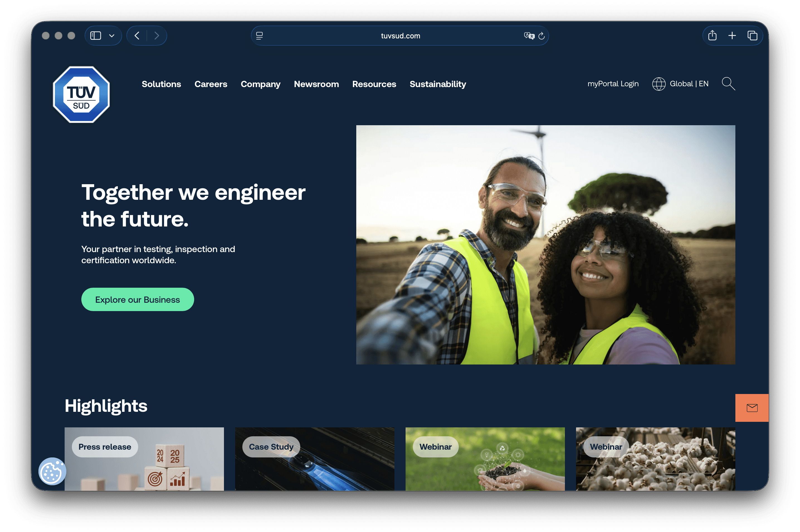The width and height of the screenshot is (800, 532).
Task: Toggle the browser sidebar
Action: click(96, 36)
